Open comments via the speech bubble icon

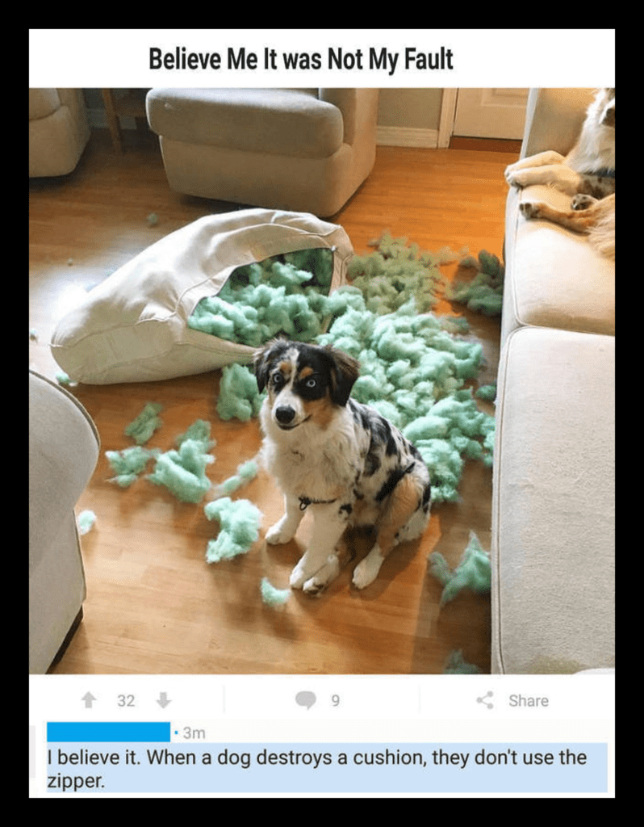click(306, 700)
